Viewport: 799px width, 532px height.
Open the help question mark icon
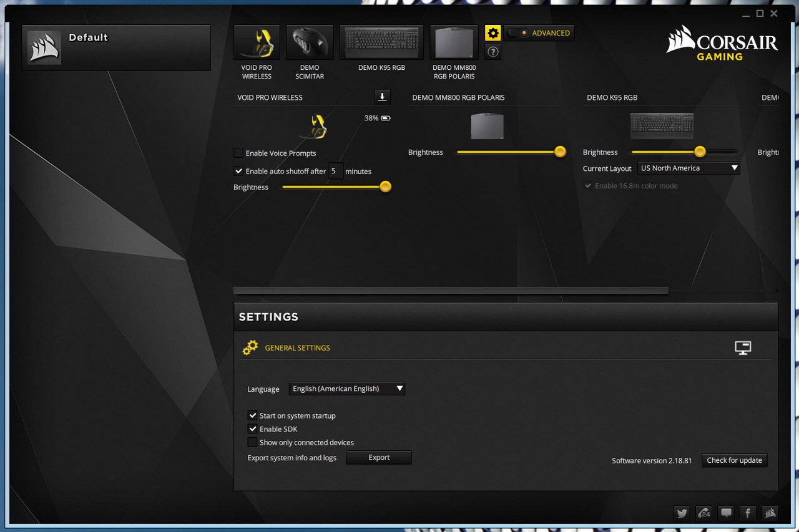coord(493,52)
